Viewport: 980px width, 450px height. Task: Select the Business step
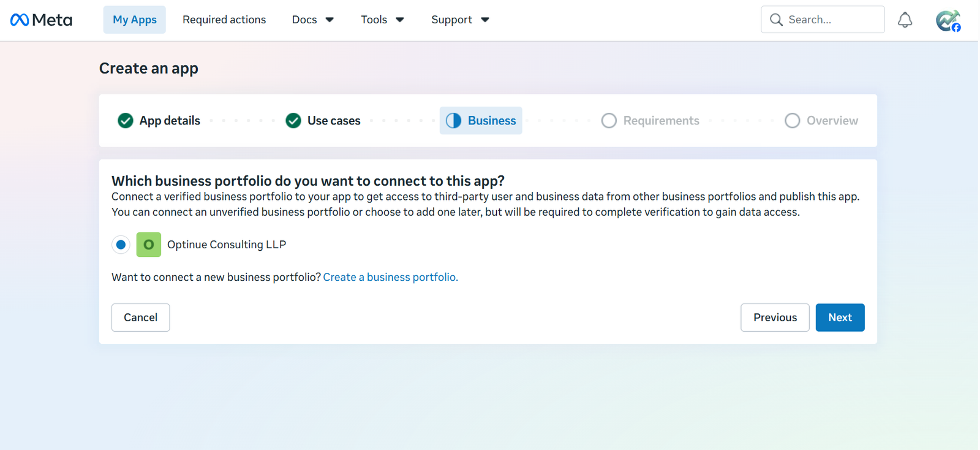481,121
